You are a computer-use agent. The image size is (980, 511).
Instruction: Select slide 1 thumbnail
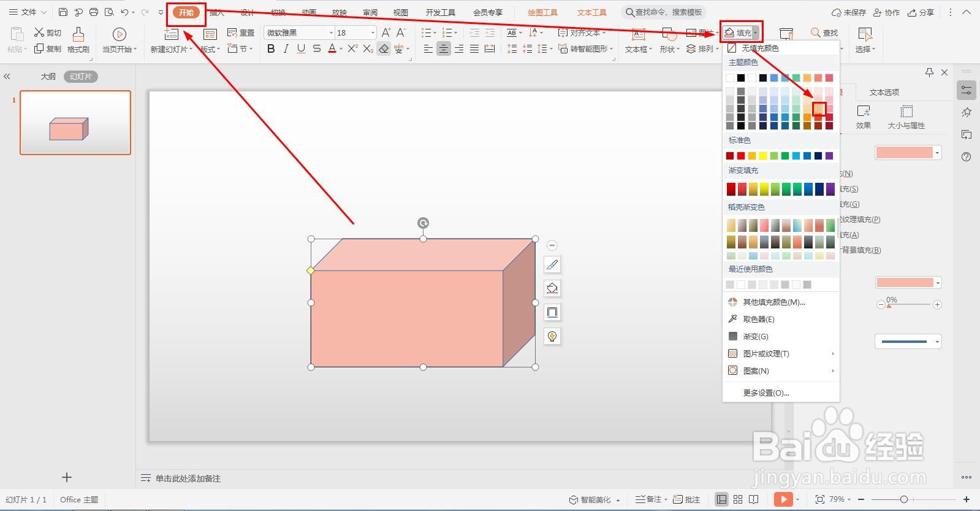(x=75, y=123)
